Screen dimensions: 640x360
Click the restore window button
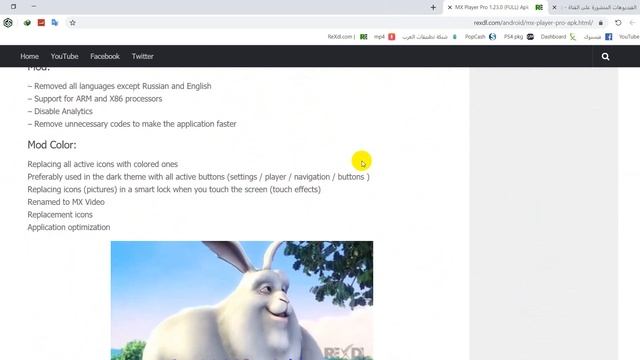click(13, 7)
